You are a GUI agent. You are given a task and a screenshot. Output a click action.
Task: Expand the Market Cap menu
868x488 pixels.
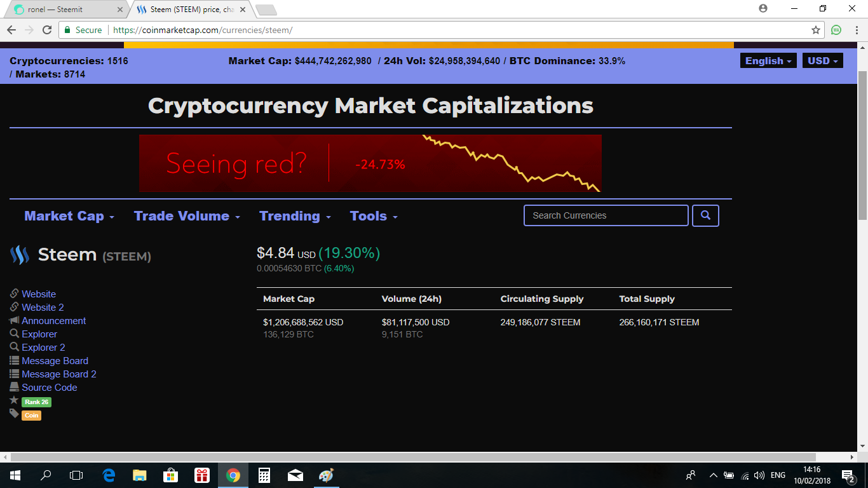(69, 216)
